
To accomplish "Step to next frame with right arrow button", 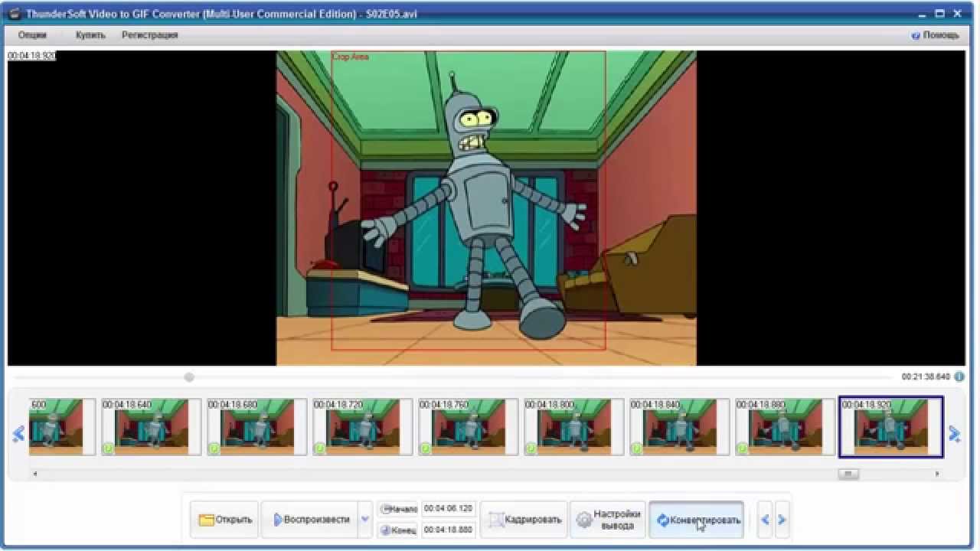I will (782, 520).
